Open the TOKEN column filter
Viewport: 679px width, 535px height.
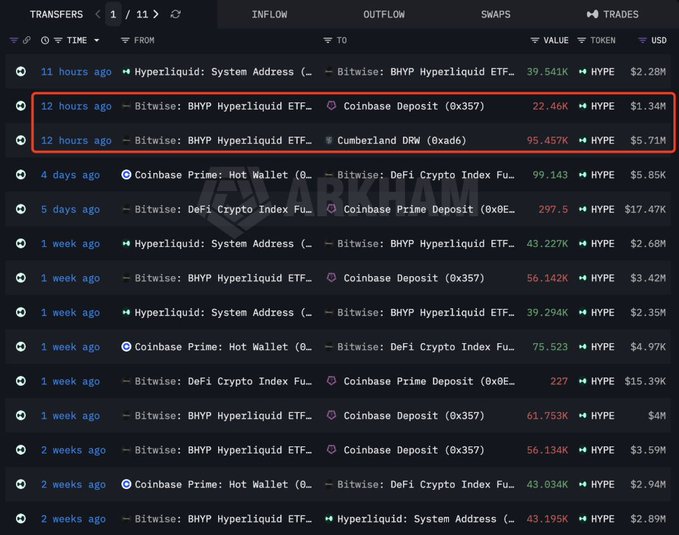(x=582, y=40)
